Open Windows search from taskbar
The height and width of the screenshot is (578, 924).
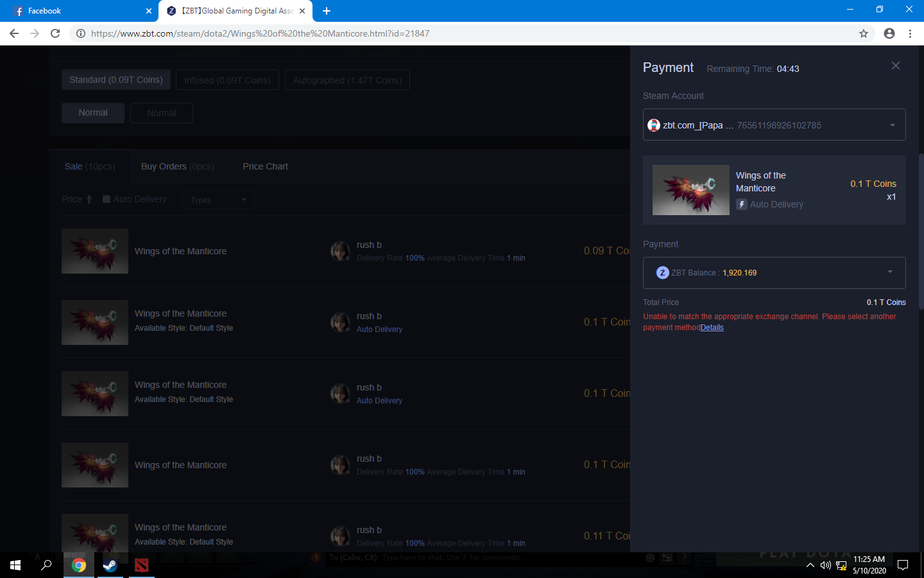(46, 565)
